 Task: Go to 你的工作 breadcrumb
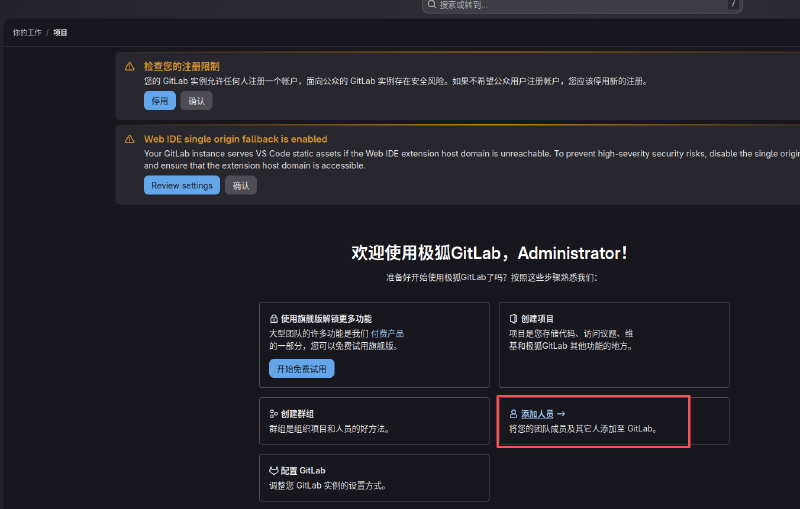pyautogui.click(x=27, y=33)
